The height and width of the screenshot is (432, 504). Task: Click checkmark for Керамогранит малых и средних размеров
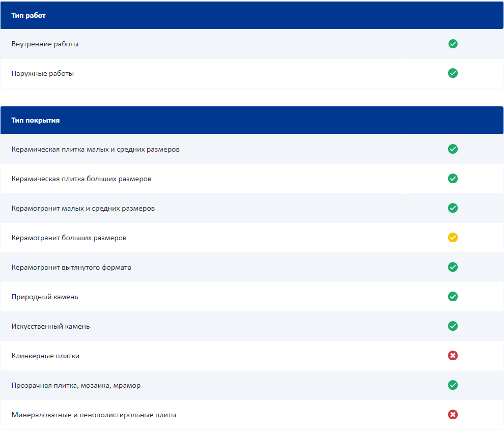click(453, 208)
